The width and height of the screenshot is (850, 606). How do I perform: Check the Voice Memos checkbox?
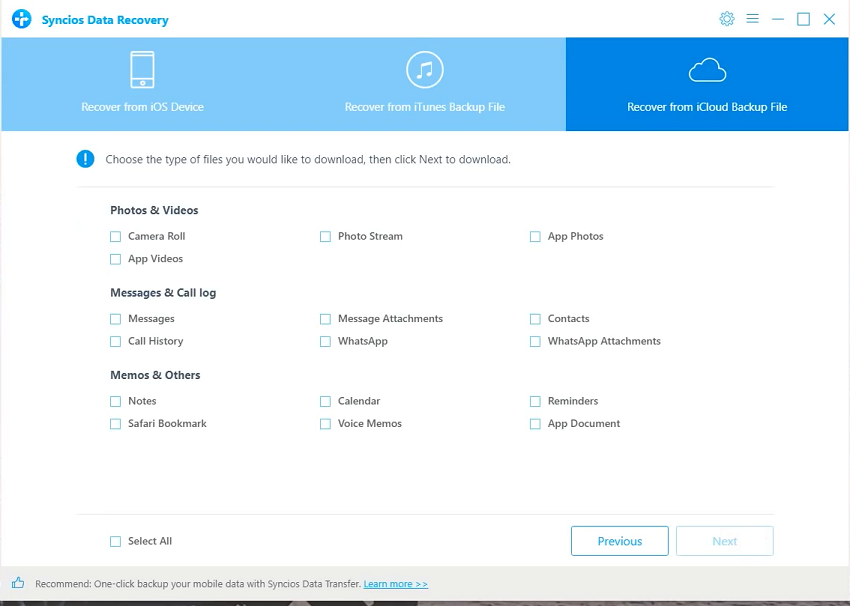pyautogui.click(x=325, y=424)
